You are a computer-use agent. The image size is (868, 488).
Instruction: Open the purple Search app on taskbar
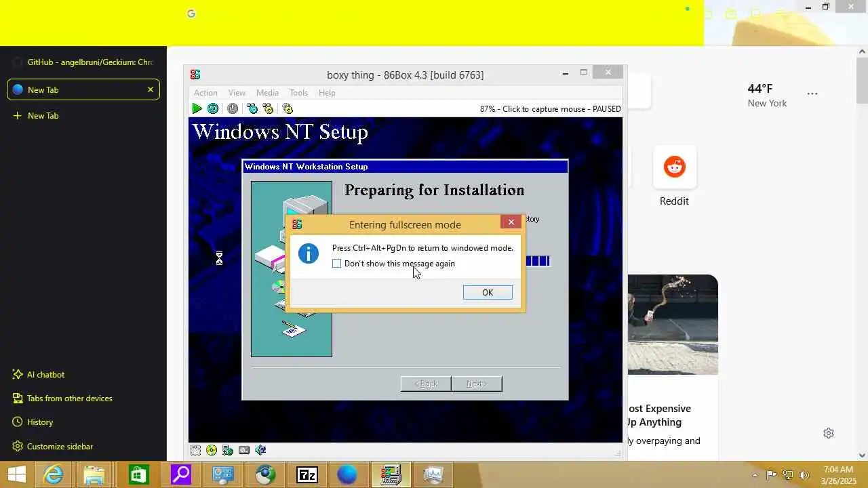click(180, 474)
